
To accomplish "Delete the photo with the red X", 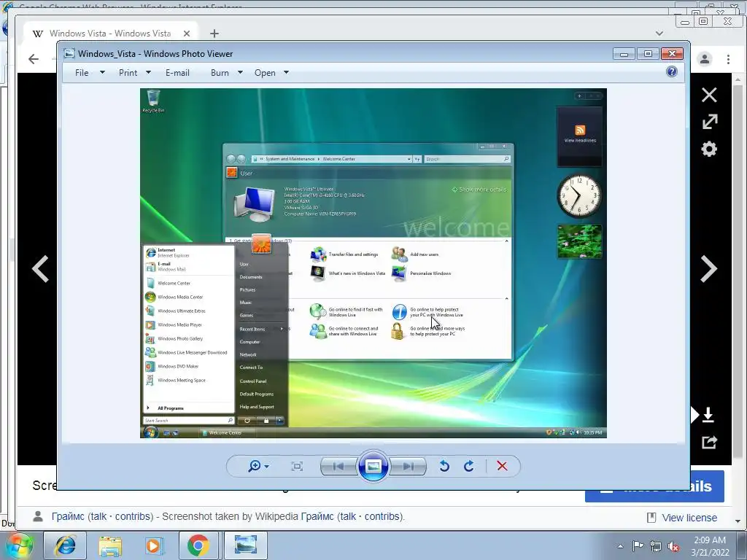I will point(502,466).
